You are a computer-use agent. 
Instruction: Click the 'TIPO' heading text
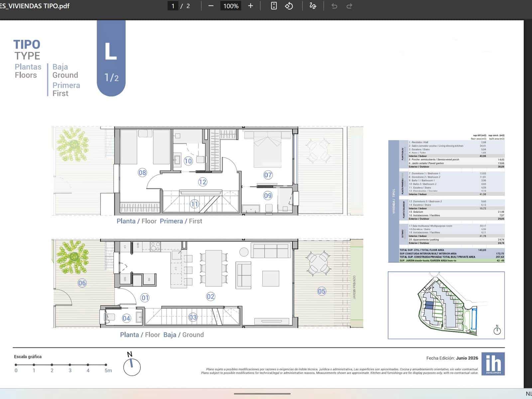click(x=27, y=44)
